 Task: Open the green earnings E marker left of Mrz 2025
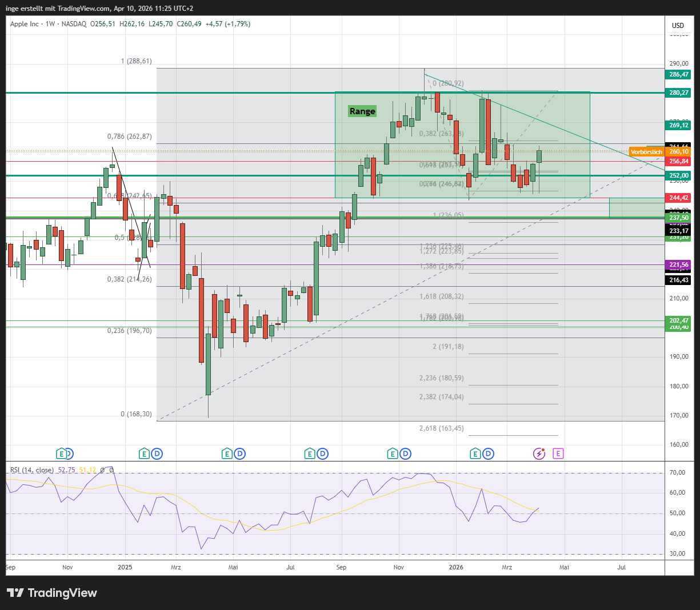coord(144,454)
